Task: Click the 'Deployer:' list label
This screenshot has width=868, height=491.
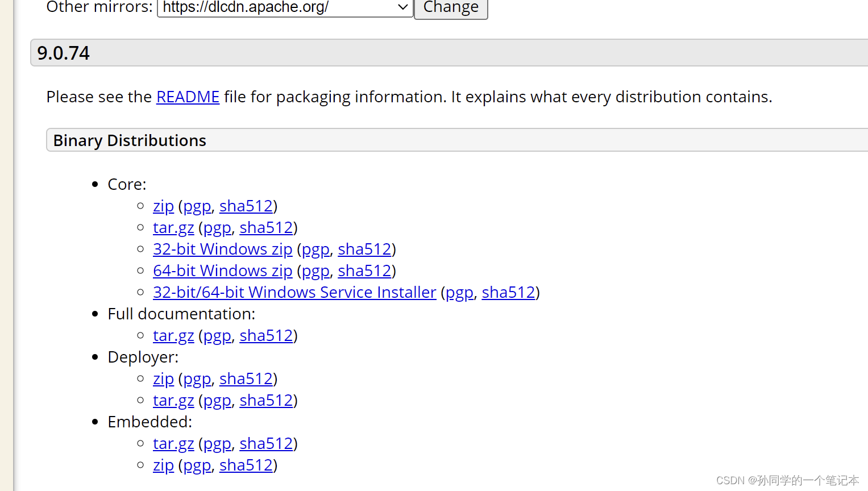Action: point(143,357)
